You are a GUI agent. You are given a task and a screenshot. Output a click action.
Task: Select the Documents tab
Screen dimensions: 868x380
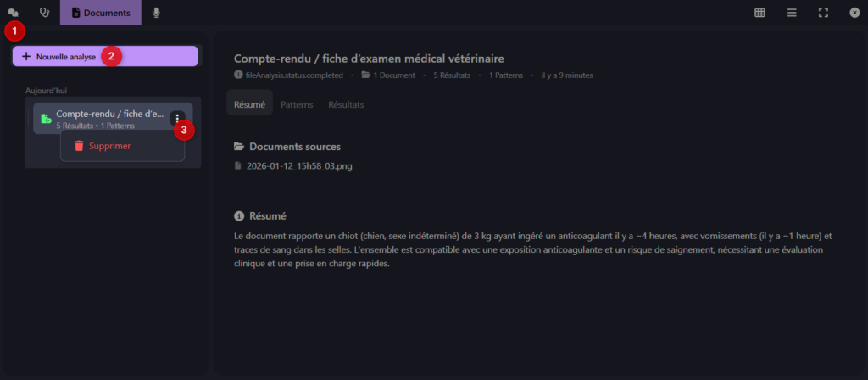(x=101, y=13)
